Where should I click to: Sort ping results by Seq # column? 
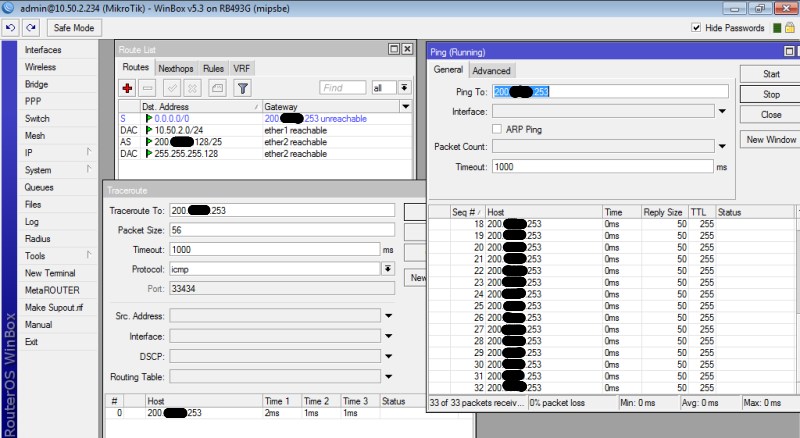[467, 212]
